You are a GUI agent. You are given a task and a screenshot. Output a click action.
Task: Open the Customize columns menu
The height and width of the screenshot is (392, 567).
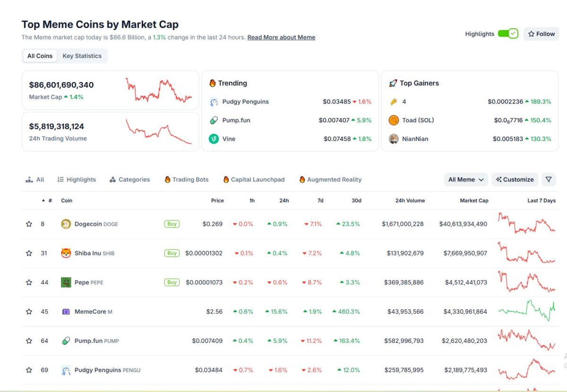[515, 179]
